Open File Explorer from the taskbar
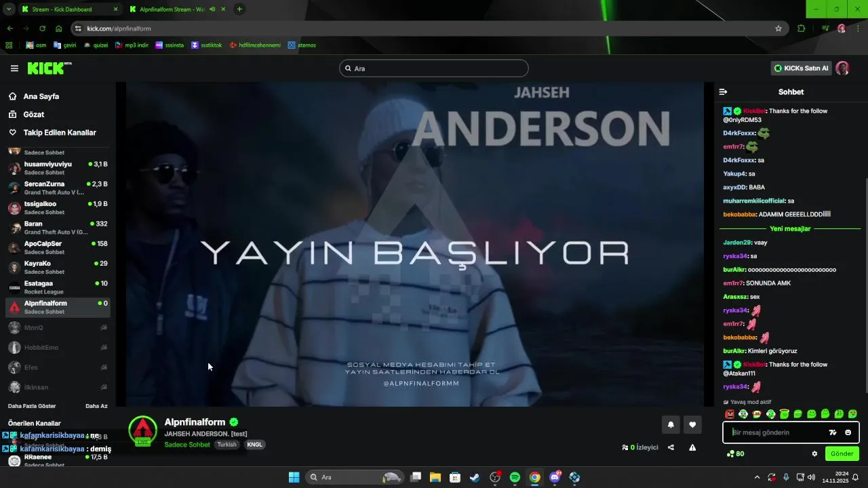Screen dimensions: 868x488 [x=435, y=477]
